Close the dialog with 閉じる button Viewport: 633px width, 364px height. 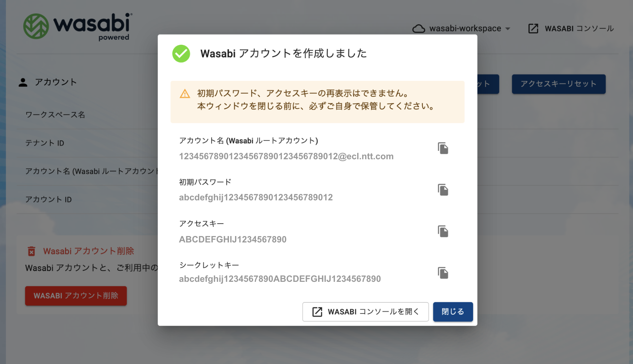(x=453, y=312)
